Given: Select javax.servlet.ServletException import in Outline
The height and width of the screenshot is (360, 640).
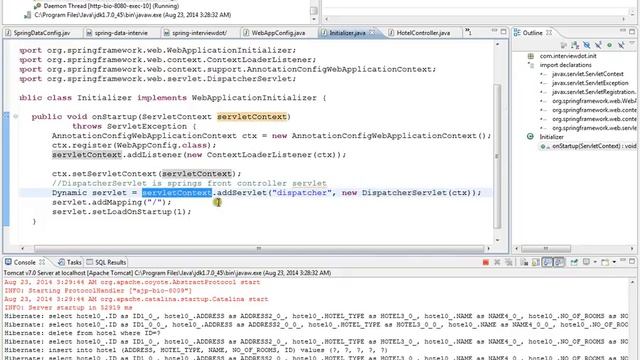Looking at the screenshot, I should pos(590,83).
